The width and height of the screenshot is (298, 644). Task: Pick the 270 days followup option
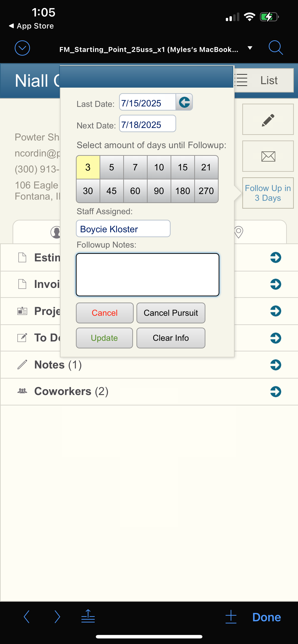(x=206, y=191)
